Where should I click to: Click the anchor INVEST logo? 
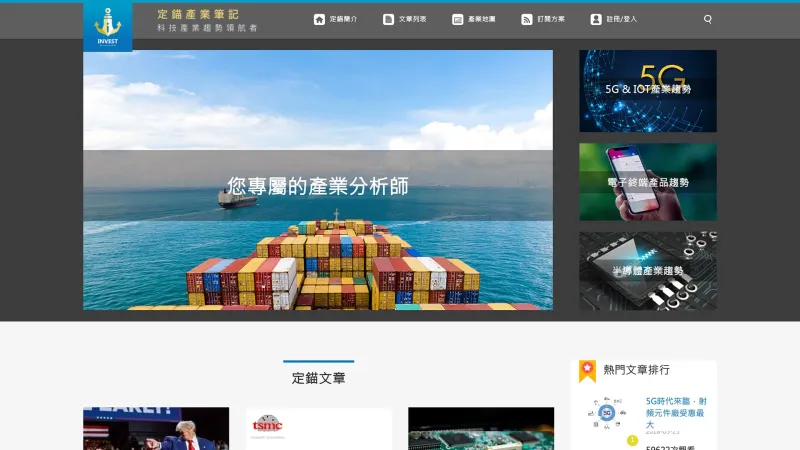[x=107, y=25]
